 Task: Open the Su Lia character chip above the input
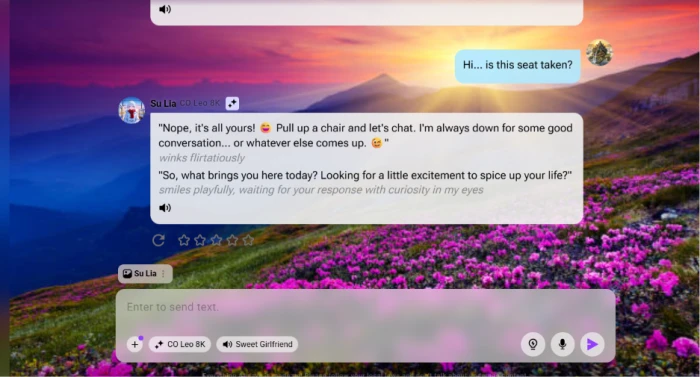[145, 273]
